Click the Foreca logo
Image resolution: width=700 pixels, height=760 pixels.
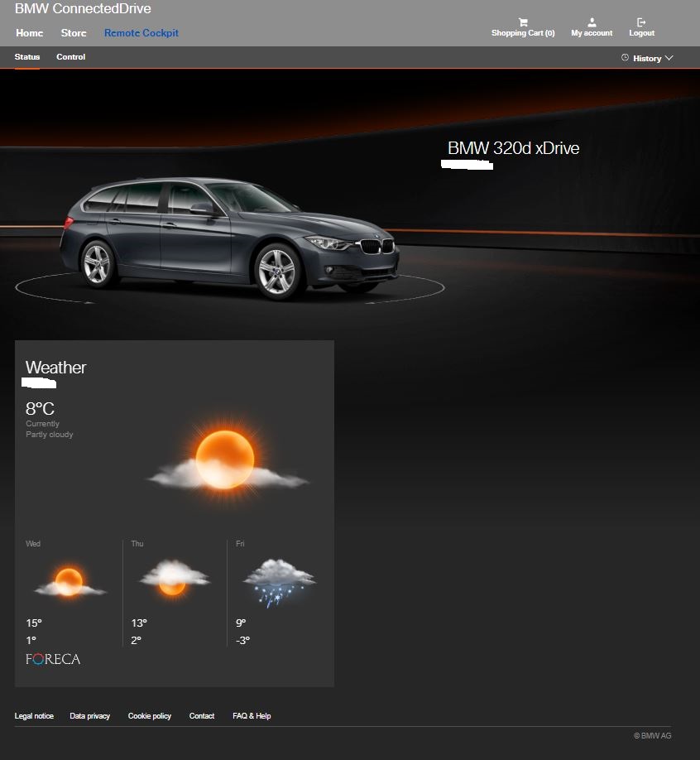coord(53,660)
